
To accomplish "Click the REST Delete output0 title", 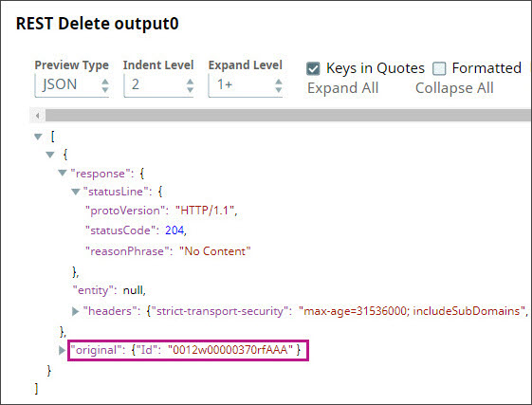I will [97, 24].
